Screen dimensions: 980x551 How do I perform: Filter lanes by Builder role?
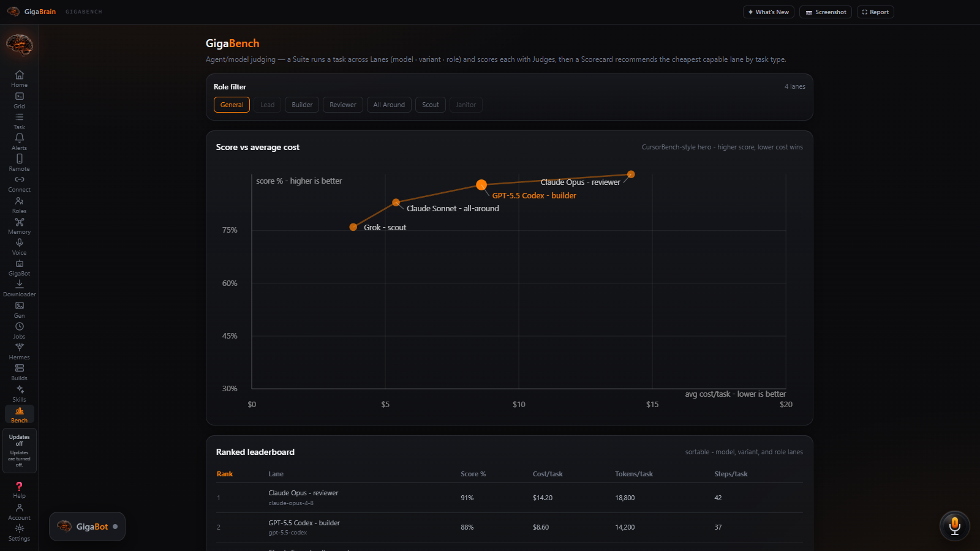(x=302, y=105)
